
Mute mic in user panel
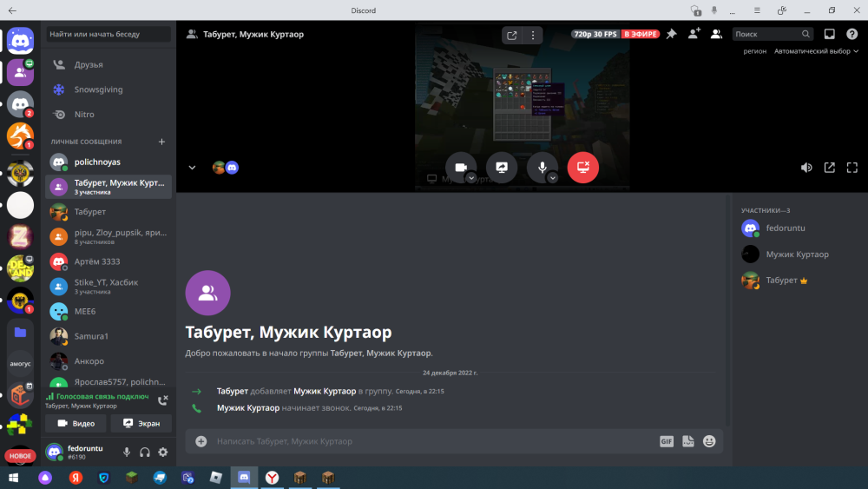click(x=127, y=452)
